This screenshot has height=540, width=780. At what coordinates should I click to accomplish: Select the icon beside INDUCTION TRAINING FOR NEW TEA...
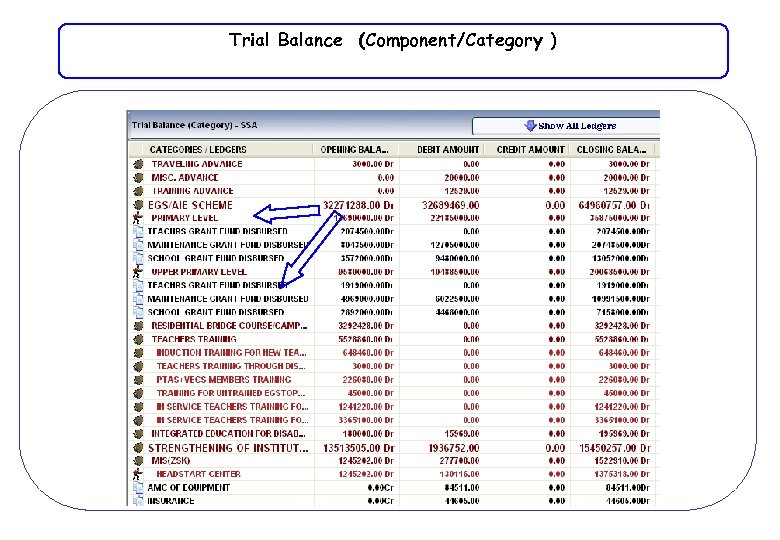click(138, 353)
